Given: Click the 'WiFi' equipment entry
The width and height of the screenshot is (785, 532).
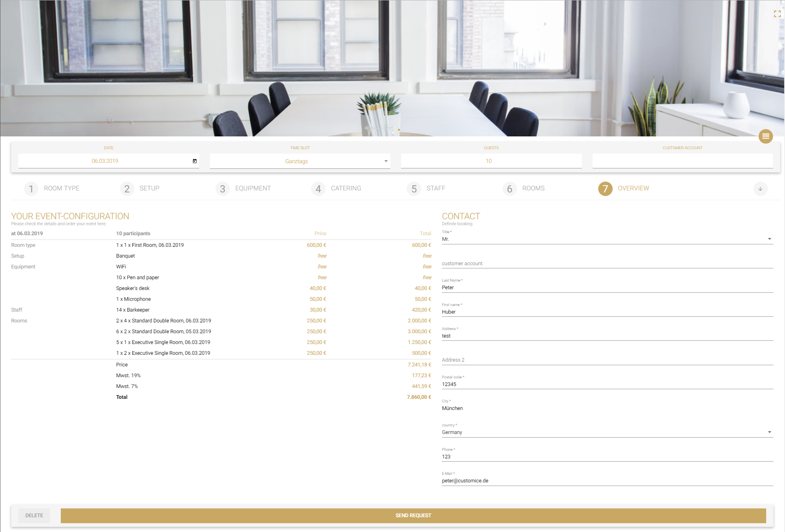Looking at the screenshot, I should point(121,267).
